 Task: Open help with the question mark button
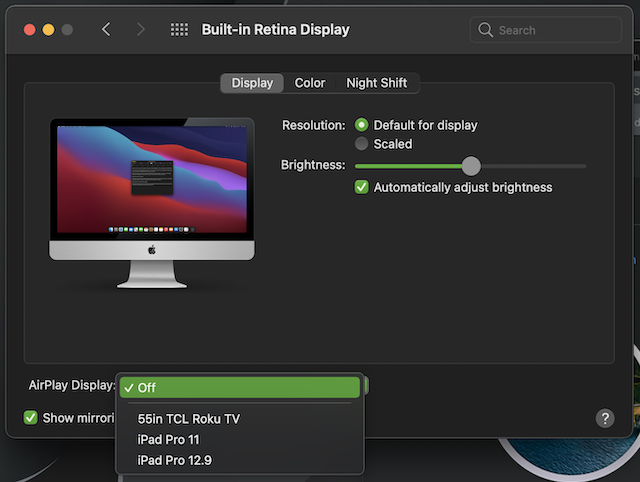(x=605, y=418)
